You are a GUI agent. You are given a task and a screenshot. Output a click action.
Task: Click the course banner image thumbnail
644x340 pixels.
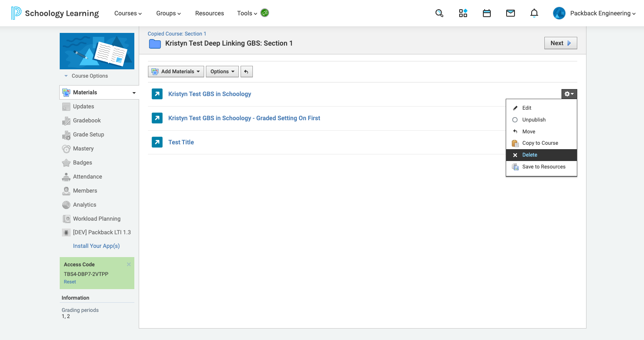pos(97,51)
